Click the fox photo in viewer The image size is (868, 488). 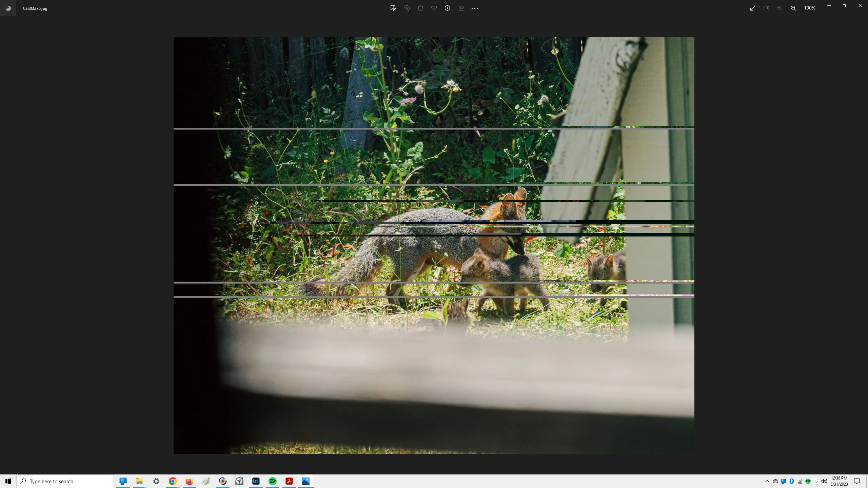434,245
